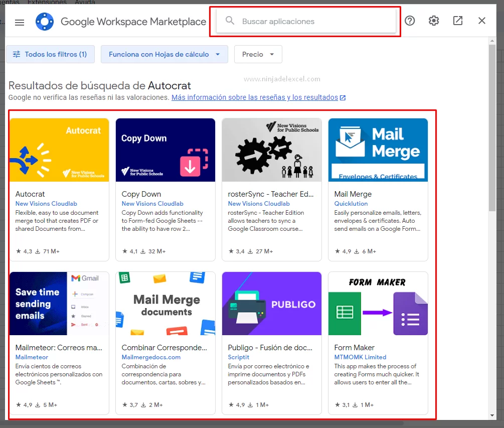Click the scrollbar down arrow
Screen dimensions: 504x428
tap(492, 415)
